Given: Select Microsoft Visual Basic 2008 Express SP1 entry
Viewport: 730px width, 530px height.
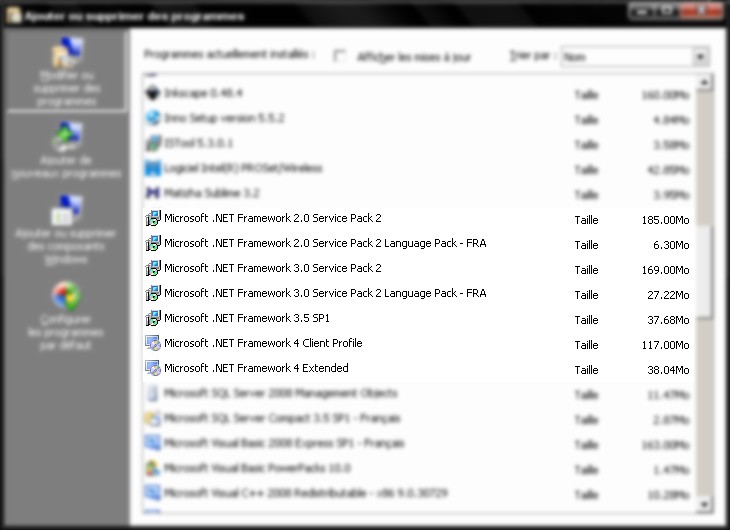Looking at the screenshot, I should coord(284,443).
